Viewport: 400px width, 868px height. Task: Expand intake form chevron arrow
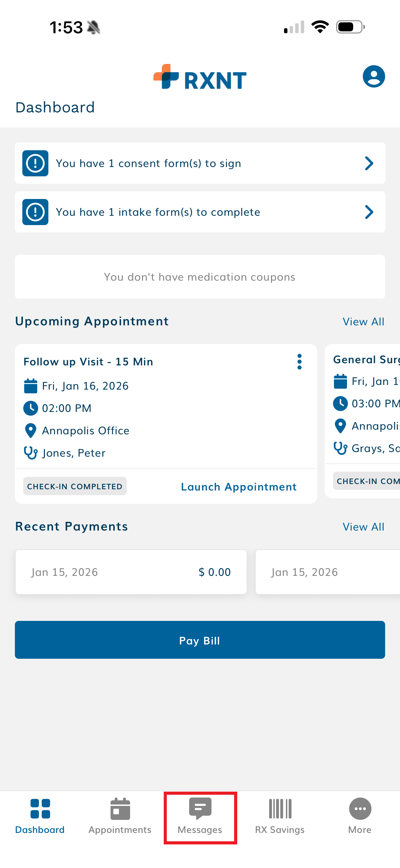coord(369,212)
